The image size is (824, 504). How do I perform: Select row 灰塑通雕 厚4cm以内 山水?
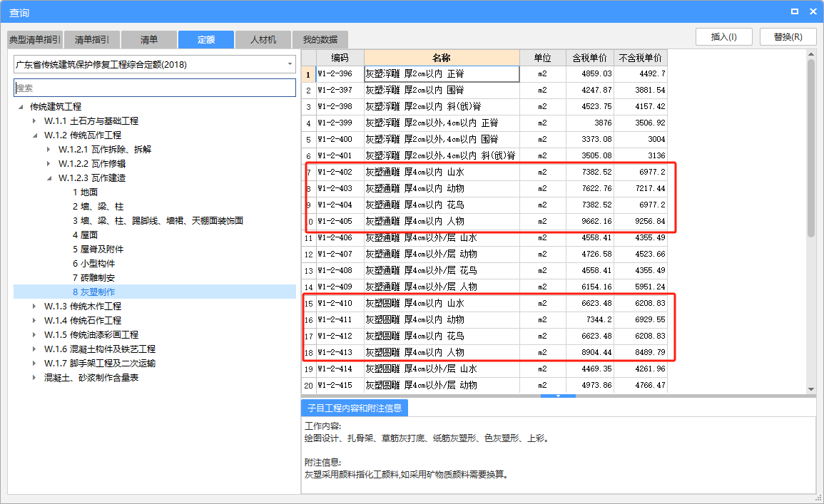click(442, 173)
